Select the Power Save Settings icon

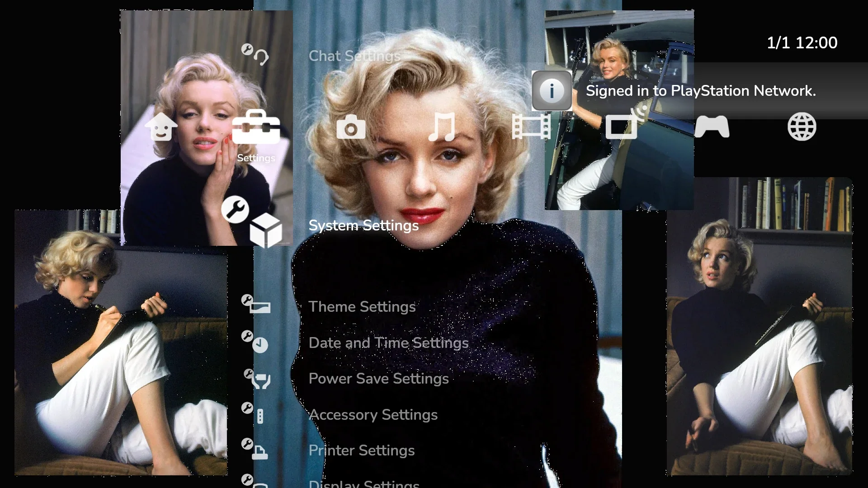coord(257,379)
